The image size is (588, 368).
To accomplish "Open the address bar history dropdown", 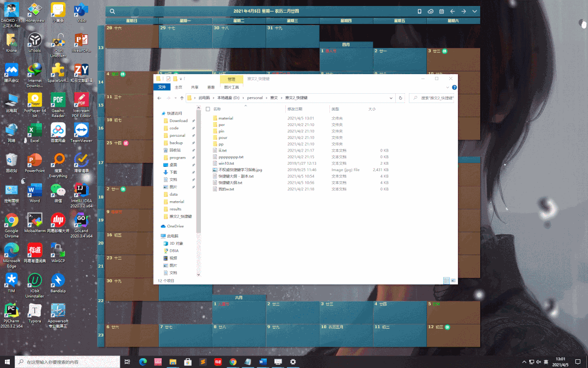I will [391, 98].
